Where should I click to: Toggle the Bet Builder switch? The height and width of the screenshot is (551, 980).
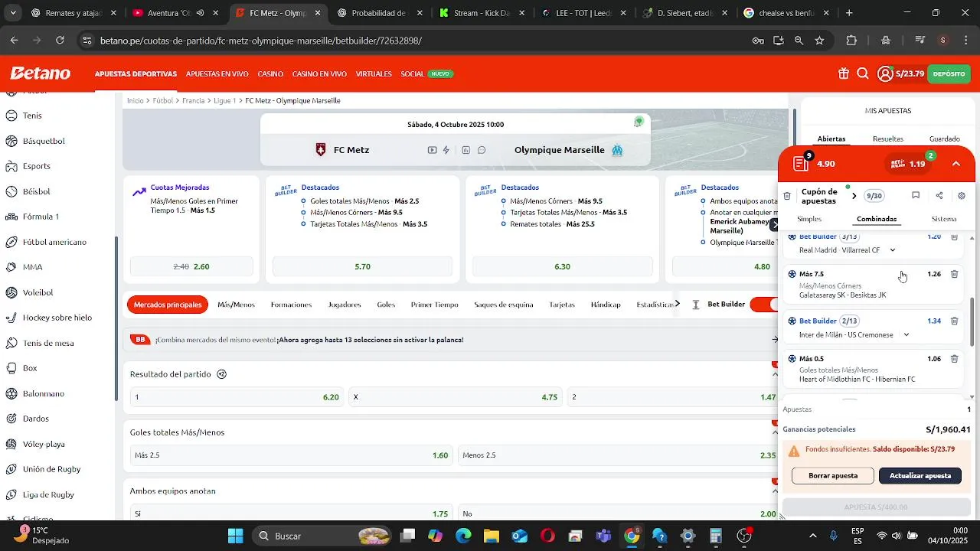[x=765, y=305]
